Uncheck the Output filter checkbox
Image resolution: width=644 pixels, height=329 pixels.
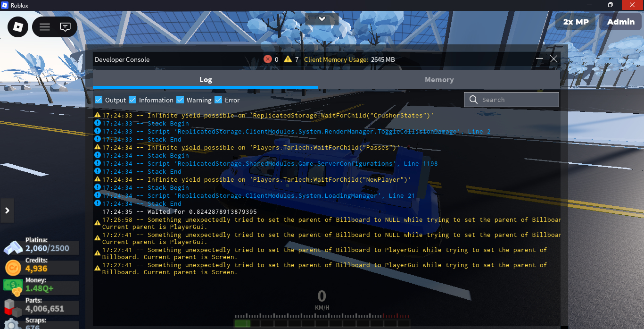pos(99,100)
